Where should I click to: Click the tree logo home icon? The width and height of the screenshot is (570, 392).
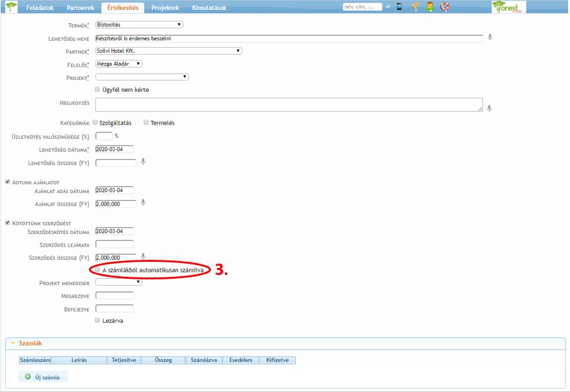tap(11, 8)
